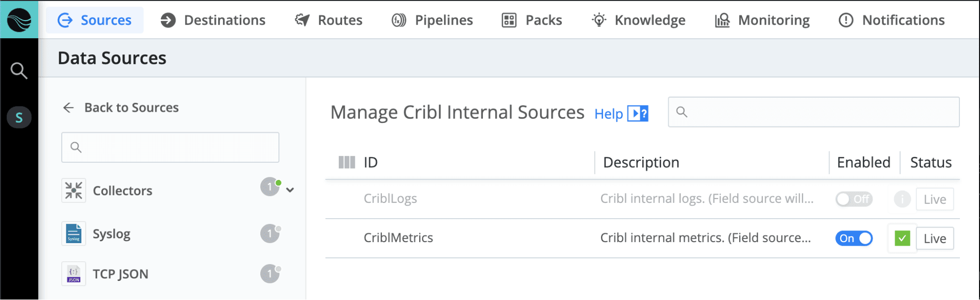Click Live button for CriblLogs

tap(934, 200)
